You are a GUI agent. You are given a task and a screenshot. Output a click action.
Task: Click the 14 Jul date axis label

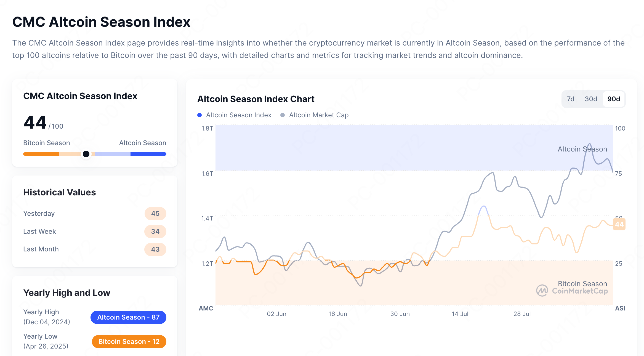(460, 314)
